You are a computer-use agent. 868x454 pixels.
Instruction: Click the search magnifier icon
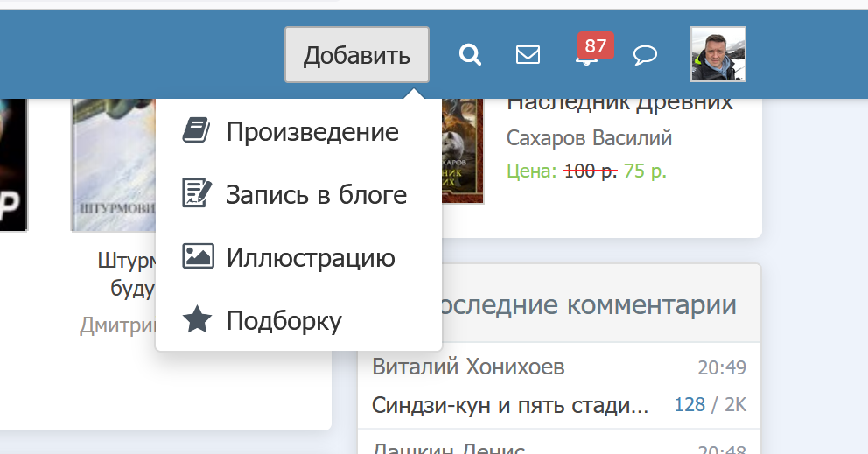click(x=471, y=55)
